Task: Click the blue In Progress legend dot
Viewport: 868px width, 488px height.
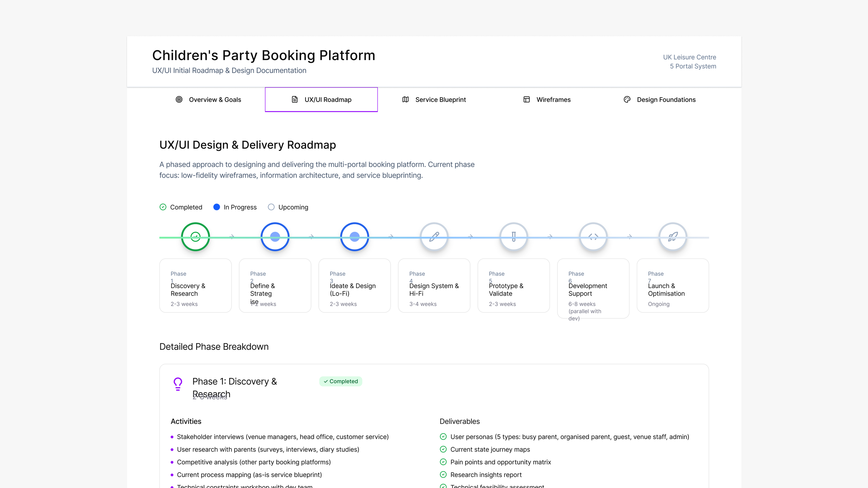Action: [217, 207]
